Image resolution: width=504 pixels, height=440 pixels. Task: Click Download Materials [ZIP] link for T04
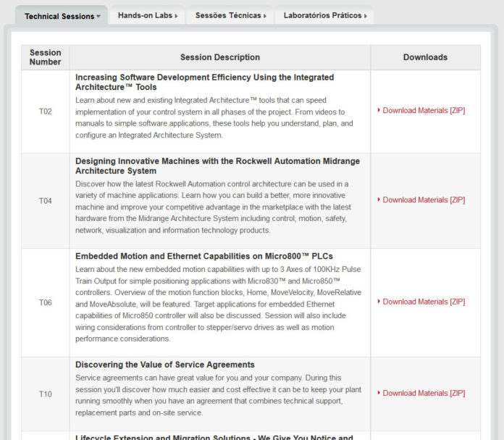(424, 200)
